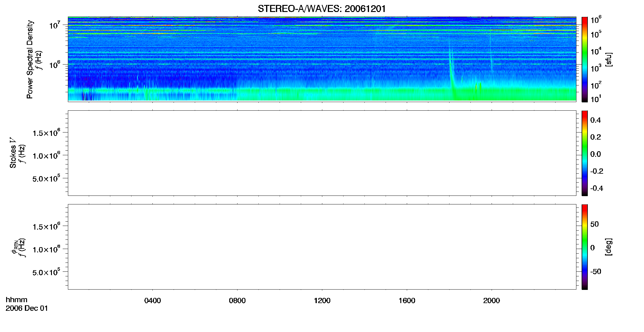Click the 0.4 Stokes V color bar value
644x332 pixels.
[x=595, y=120]
